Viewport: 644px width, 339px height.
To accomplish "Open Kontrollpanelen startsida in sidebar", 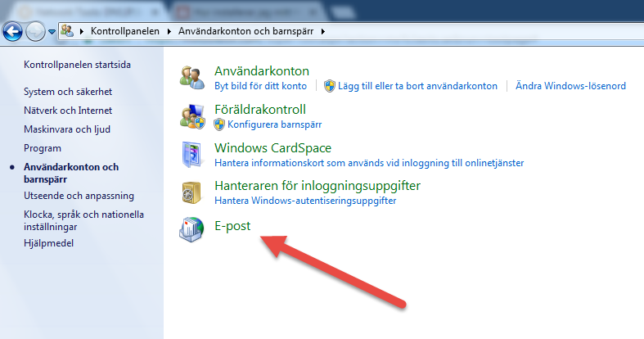I will point(77,65).
